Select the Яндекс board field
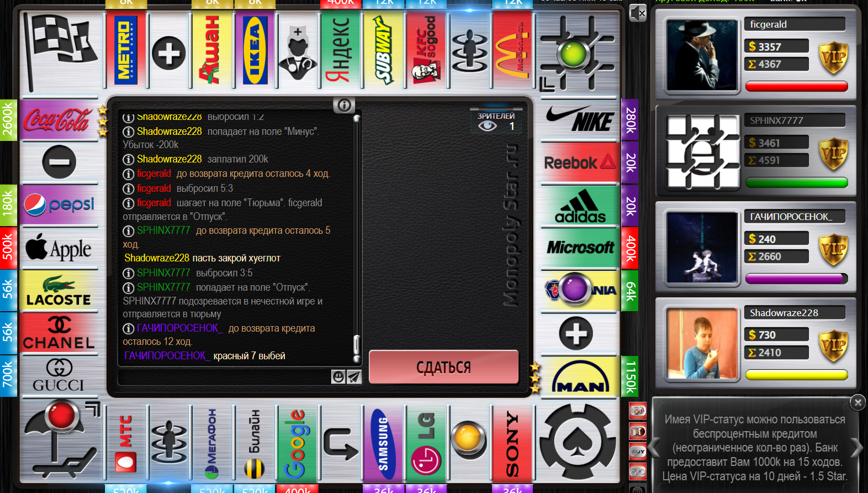The height and width of the screenshot is (493, 868). [x=340, y=50]
